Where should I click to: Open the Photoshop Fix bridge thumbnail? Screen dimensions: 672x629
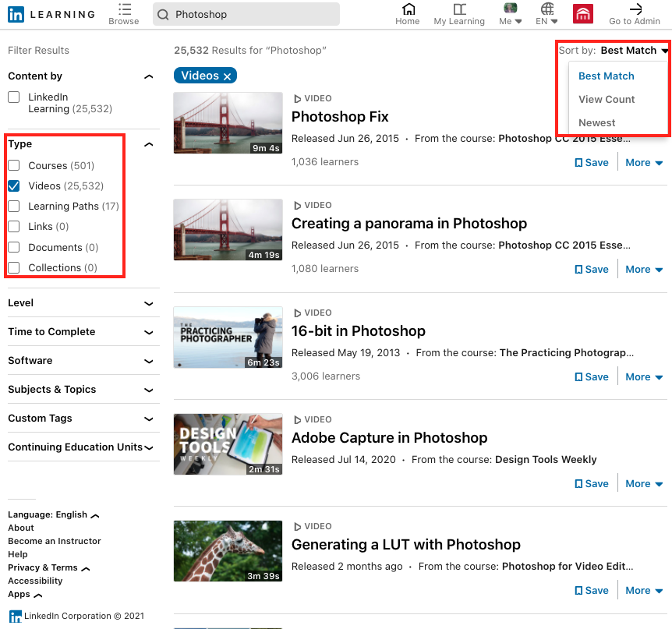tap(228, 123)
